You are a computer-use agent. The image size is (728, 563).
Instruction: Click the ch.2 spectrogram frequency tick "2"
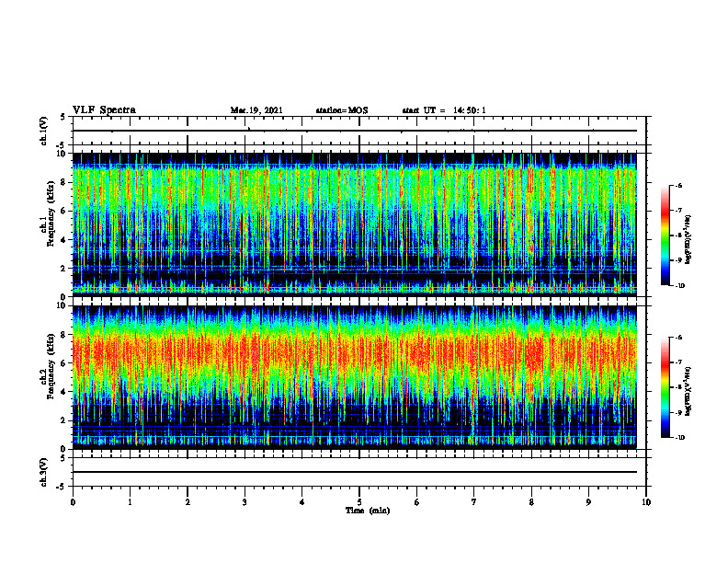pyautogui.click(x=64, y=420)
